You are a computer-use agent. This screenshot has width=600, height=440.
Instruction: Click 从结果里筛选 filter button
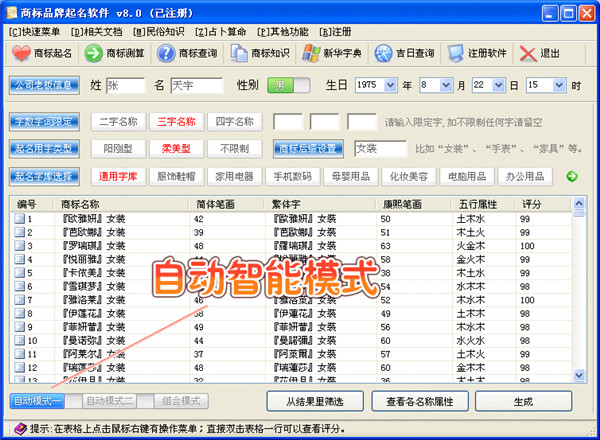tap(315, 401)
